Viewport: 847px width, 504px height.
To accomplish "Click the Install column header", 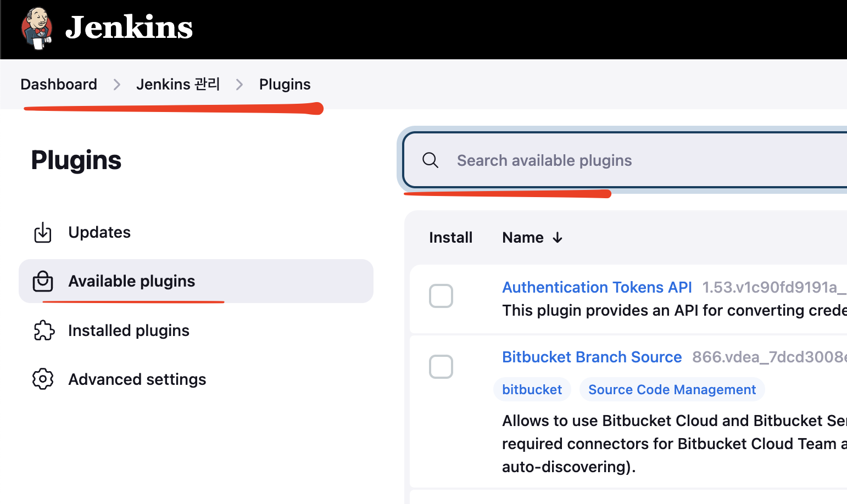I will pyautogui.click(x=450, y=237).
